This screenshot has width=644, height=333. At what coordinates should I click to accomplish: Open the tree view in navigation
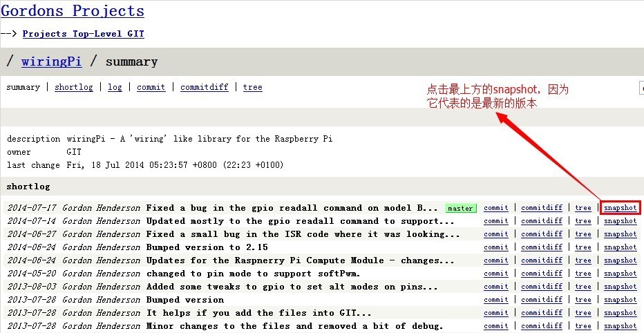253,87
